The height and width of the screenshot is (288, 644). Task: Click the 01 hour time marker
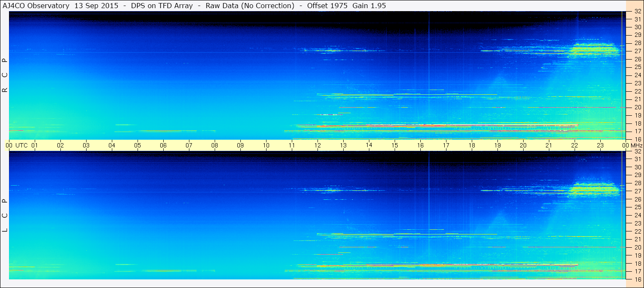pyautogui.click(x=35, y=145)
